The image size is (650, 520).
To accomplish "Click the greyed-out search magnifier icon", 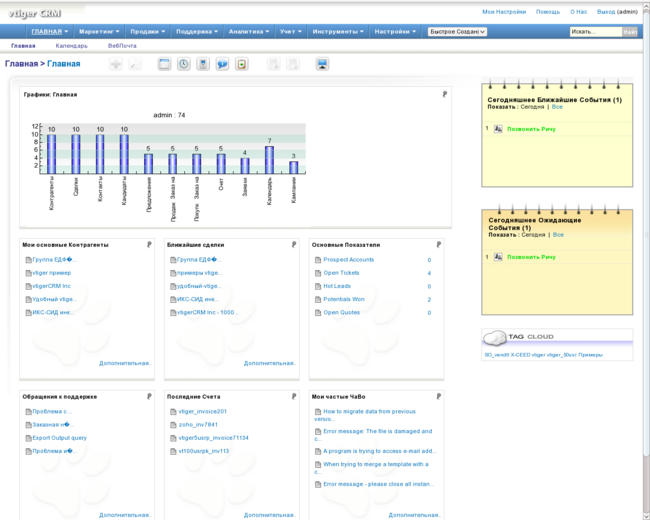I will pos(135,64).
